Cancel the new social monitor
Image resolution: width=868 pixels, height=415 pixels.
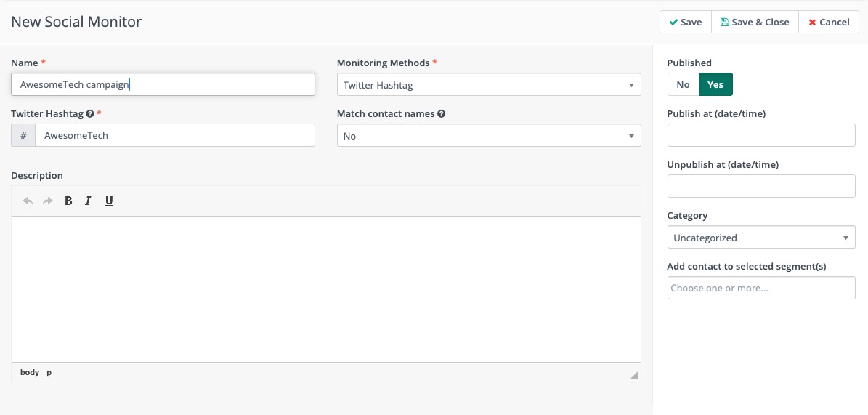[x=828, y=22]
